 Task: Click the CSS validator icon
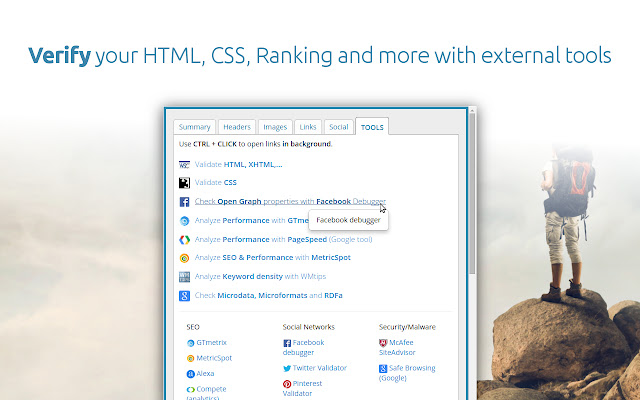tap(184, 183)
